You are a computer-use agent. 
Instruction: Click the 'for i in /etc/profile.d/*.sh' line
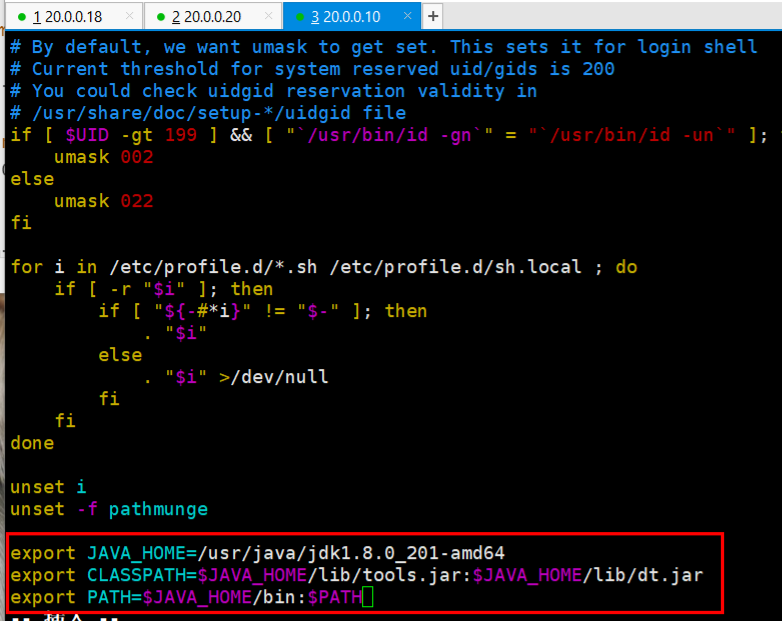tap(324, 267)
